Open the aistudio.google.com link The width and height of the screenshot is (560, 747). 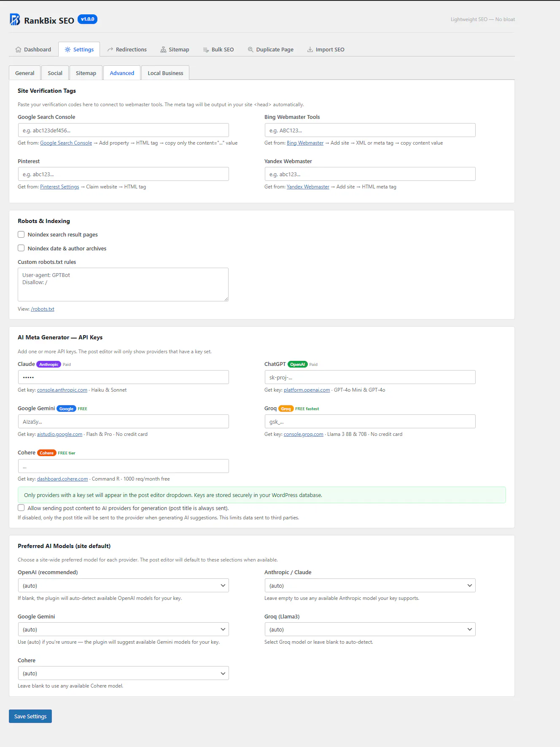(59, 434)
